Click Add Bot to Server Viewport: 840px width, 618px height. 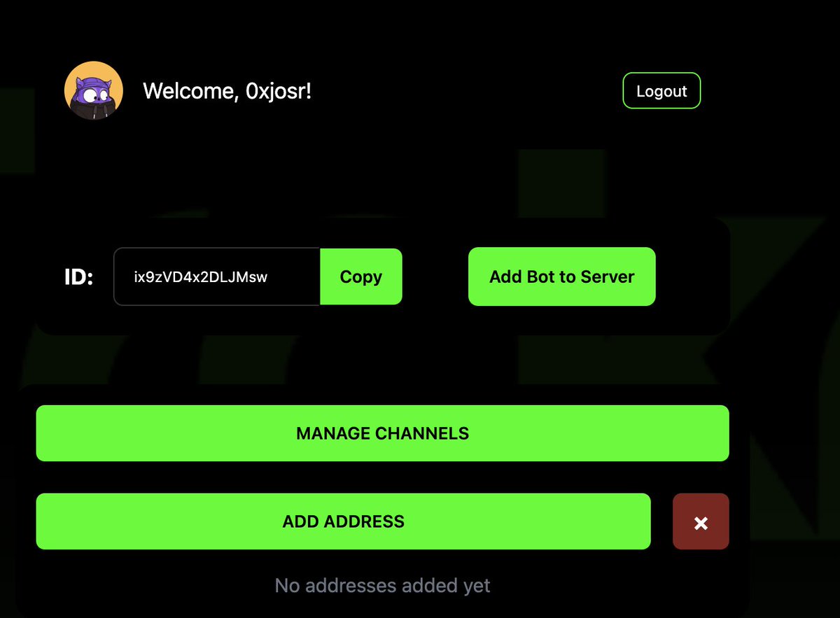(x=561, y=276)
